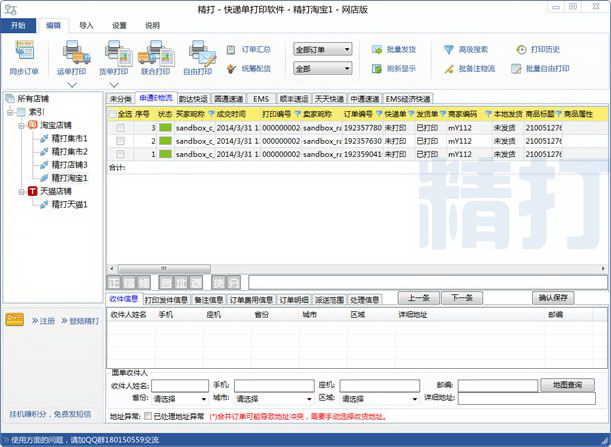Viewport: 611px width, 447px height.
Task: Collapse the 淘宝店铺 tree node
Action: (x=22, y=125)
